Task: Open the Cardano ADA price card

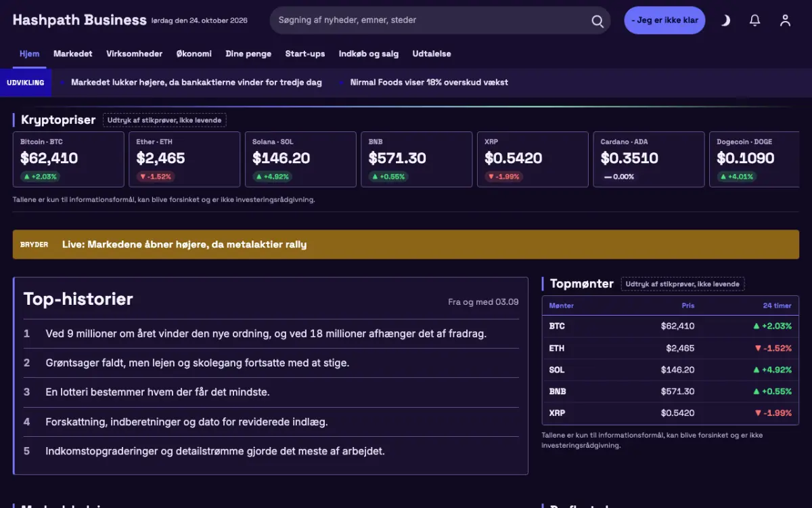Action: (649, 159)
